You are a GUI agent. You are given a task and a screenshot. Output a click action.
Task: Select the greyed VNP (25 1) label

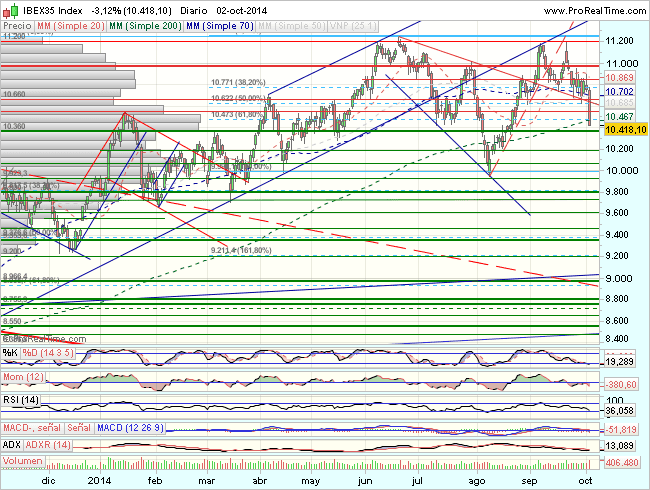pyautogui.click(x=353, y=26)
